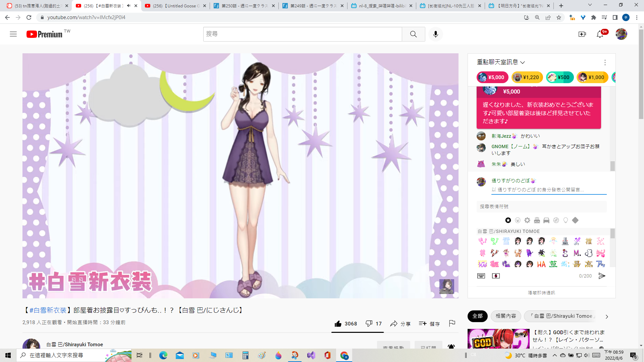The width and height of the screenshot is (644, 362).
Task: Open the 耐久 GOD recommended video thumbnail
Action: (498, 339)
